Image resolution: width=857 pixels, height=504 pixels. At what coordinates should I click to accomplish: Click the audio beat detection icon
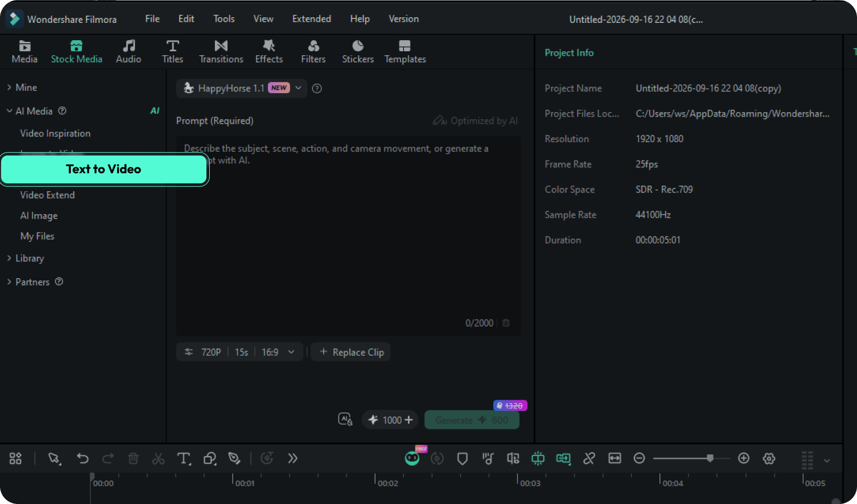pyautogui.click(x=488, y=458)
